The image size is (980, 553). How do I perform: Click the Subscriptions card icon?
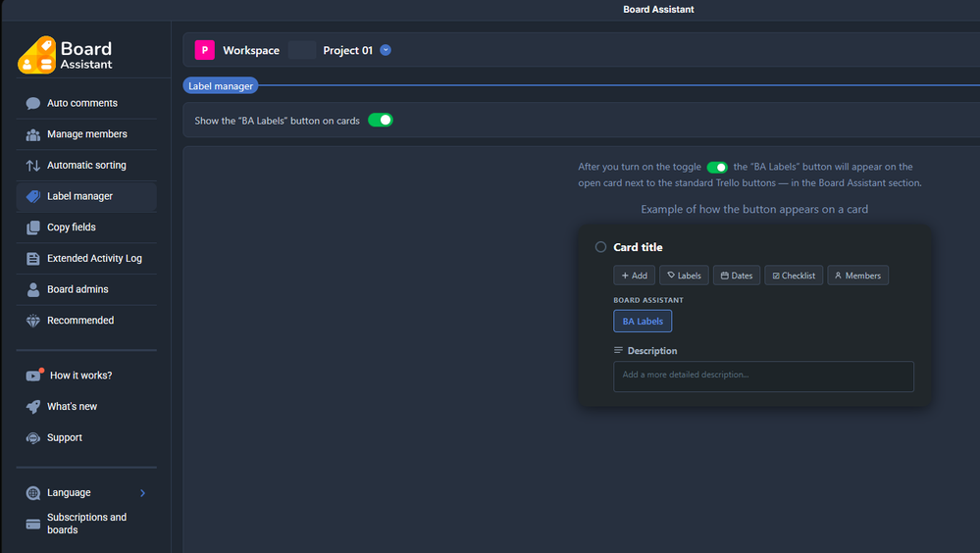[x=33, y=524]
